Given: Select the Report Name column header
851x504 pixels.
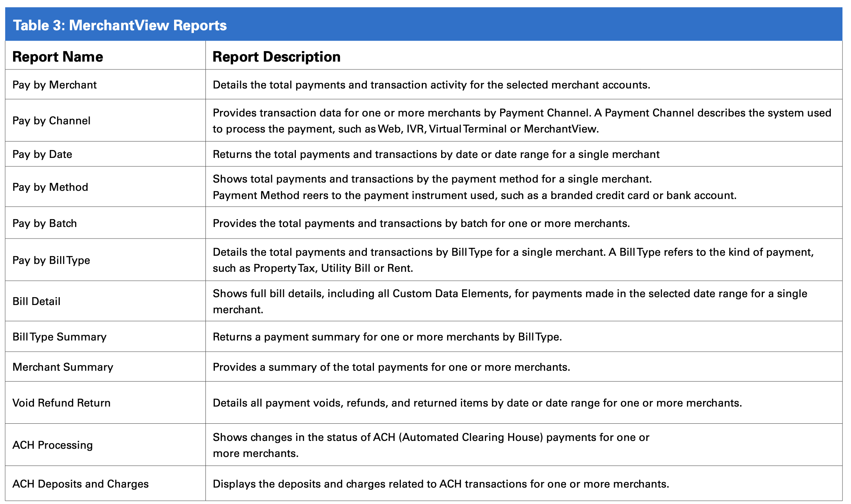Looking at the screenshot, I should click(x=58, y=57).
